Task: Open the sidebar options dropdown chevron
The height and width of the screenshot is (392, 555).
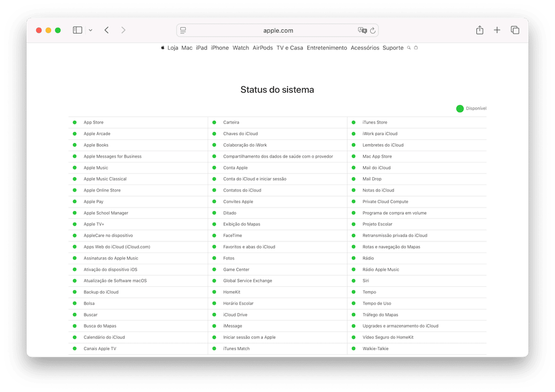Action: tap(90, 31)
